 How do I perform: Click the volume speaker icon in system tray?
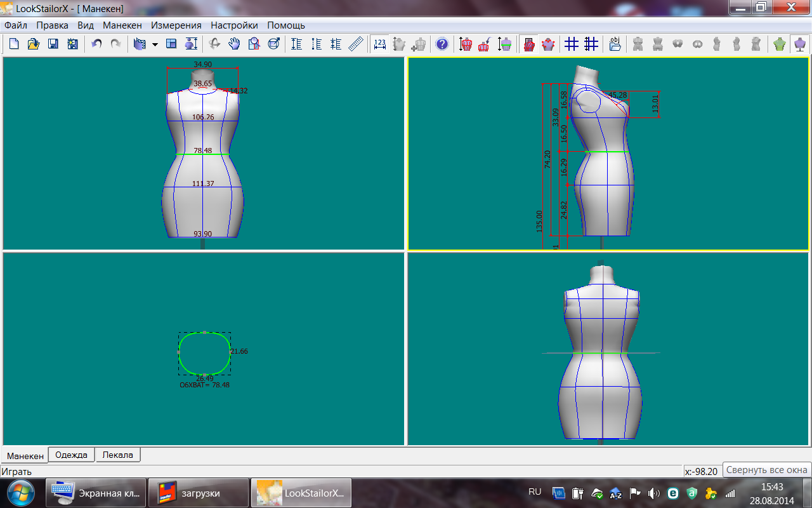coord(654,493)
